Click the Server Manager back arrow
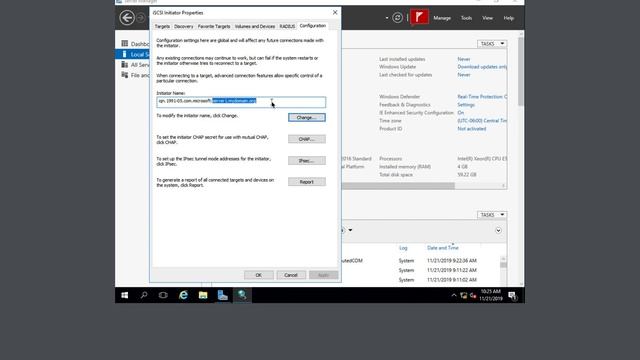This screenshot has height=360, width=640. (x=127, y=18)
